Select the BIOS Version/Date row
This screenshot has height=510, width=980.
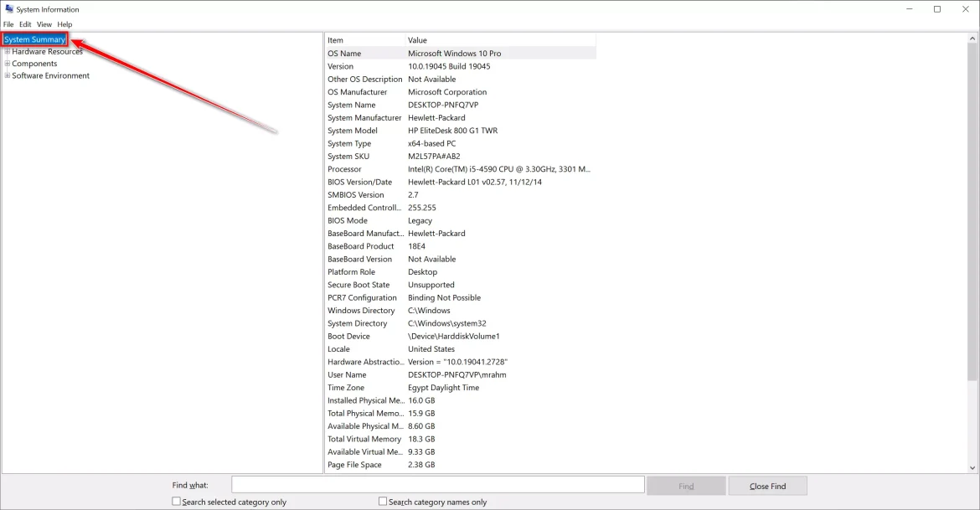pos(461,182)
